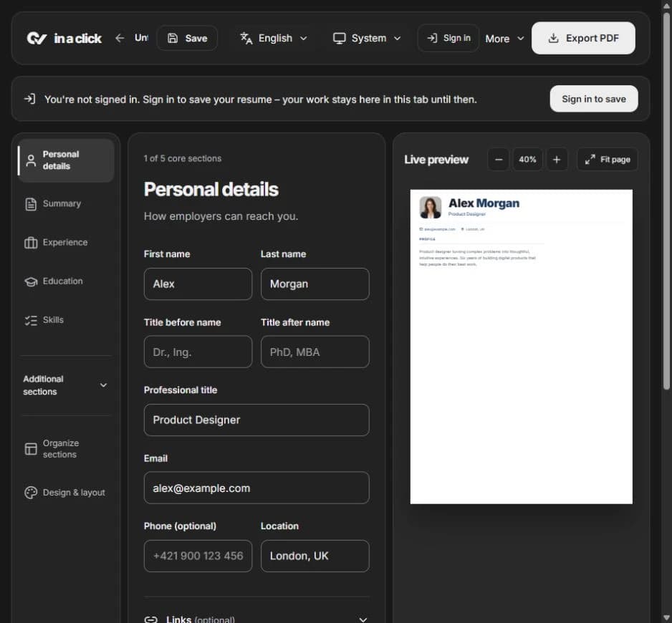The image size is (672, 623).
Task: Switch to the Skills section
Action: pyautogui.click(x=66, y=320)
